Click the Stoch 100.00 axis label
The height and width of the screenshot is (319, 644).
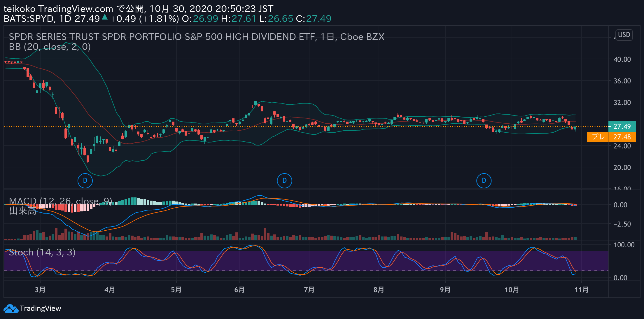(624, 245)
